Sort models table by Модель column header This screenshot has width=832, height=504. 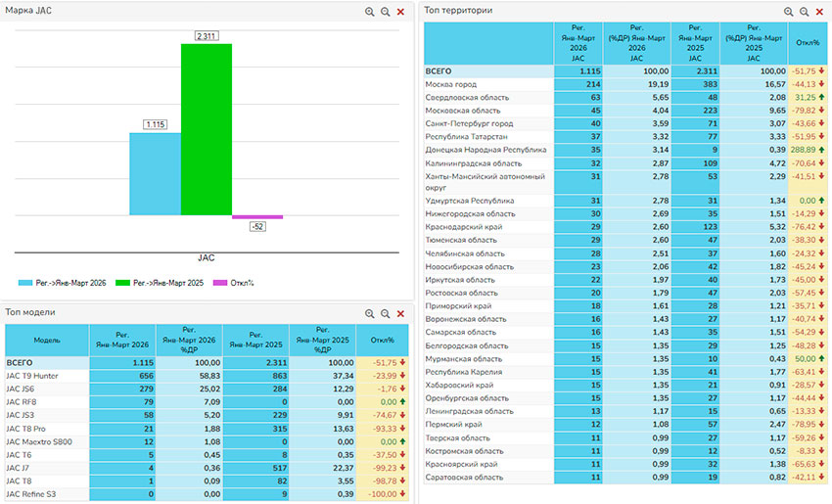[x=47, y=340]
